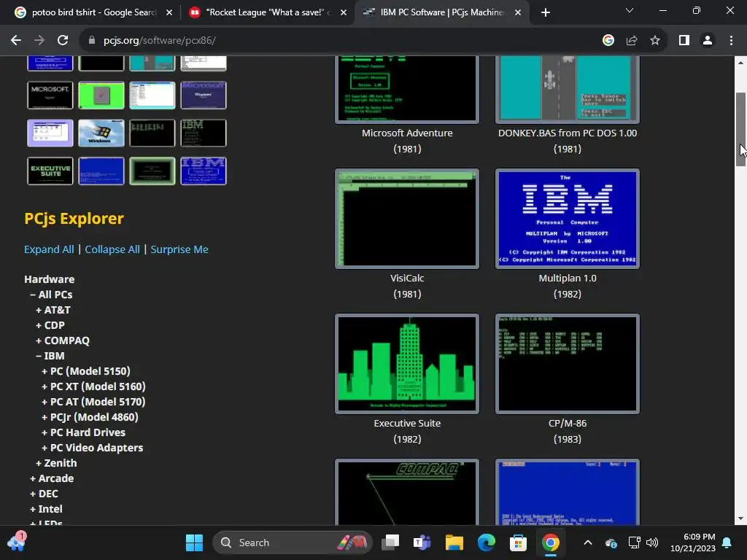Expand PC XT (Model 5160) in the tree
Screen dimensions: 747x560
93,386
